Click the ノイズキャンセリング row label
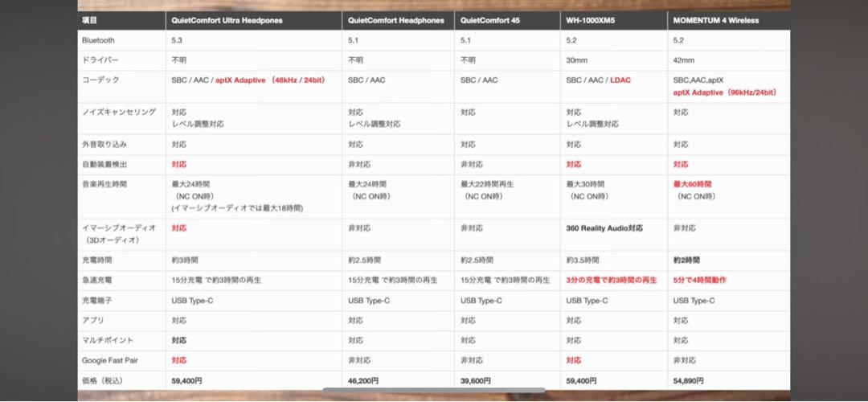The image size is (868, 402). [119, 113]
